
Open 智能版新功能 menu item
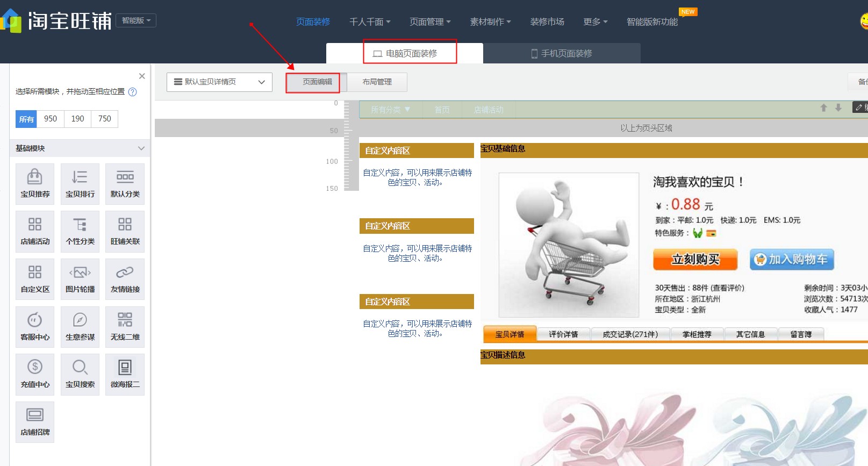tap(652, 22)
